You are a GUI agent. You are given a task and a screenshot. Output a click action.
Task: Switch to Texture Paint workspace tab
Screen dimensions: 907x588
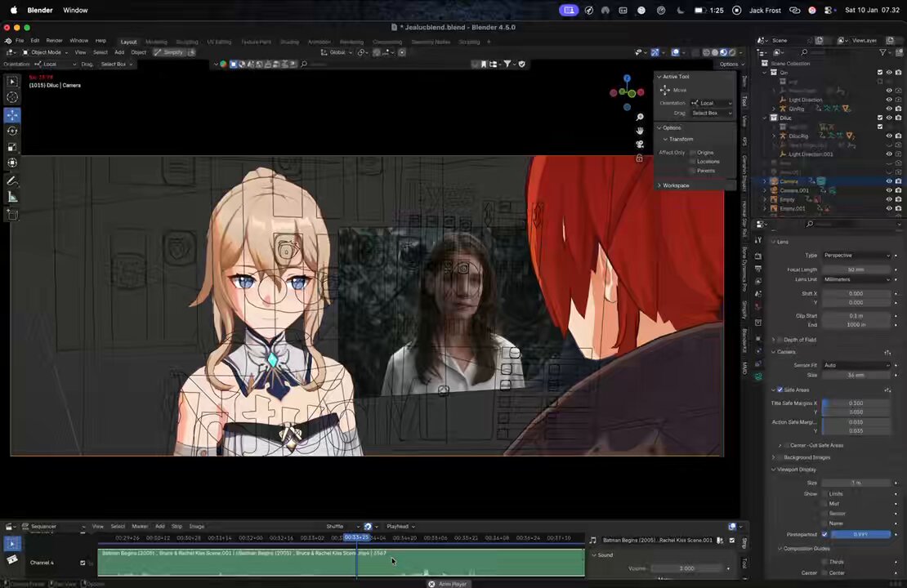coord(256,42)
